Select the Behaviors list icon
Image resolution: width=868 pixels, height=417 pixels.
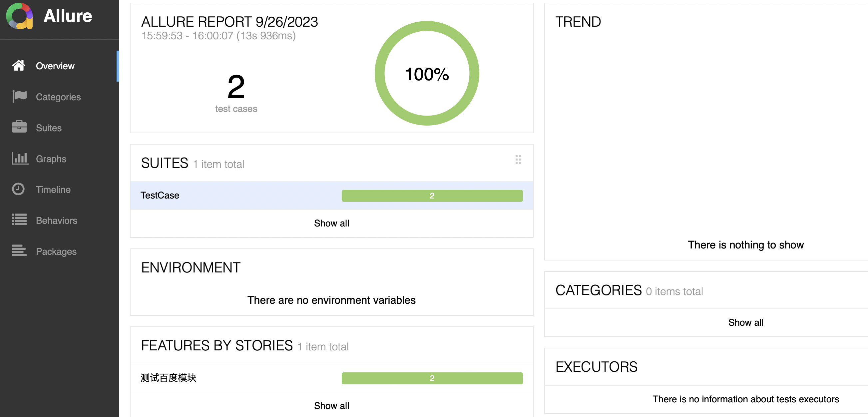19,220
